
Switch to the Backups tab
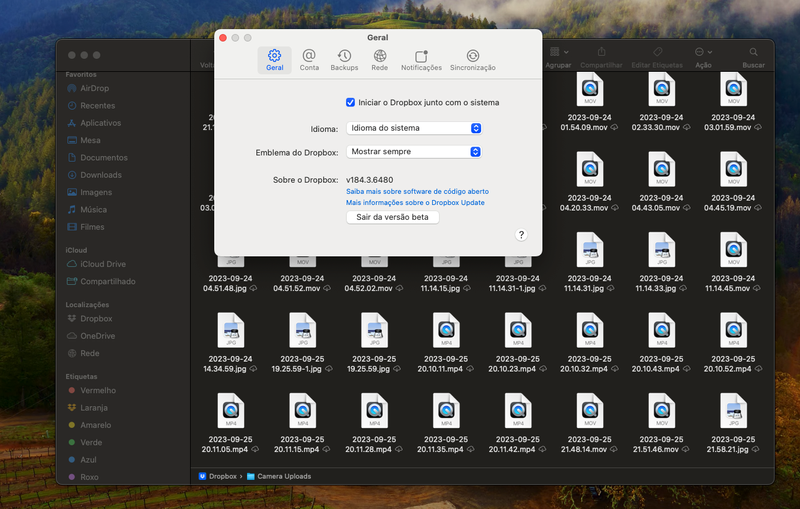[344, 60]
